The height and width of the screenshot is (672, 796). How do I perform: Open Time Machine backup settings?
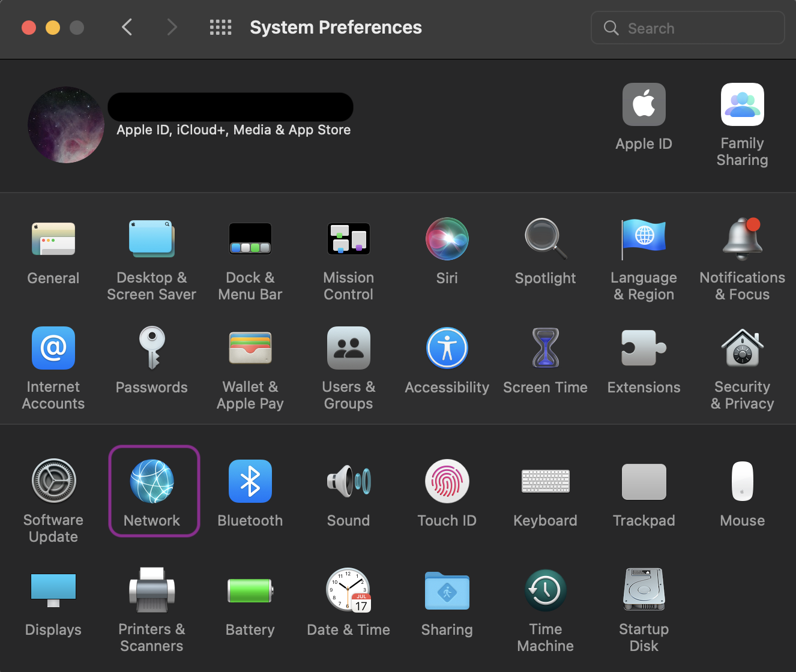pyautogui.click(x=545, y=590)
